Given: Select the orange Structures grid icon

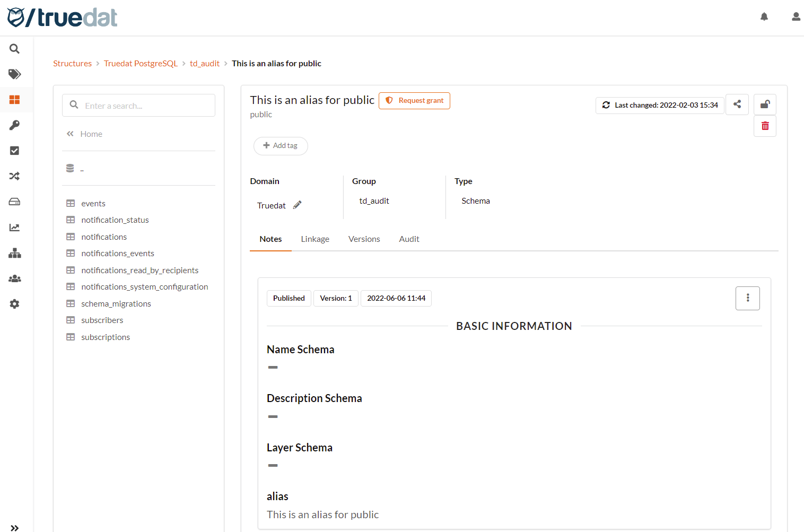Looking at the screenshot, I should (14, 99).
